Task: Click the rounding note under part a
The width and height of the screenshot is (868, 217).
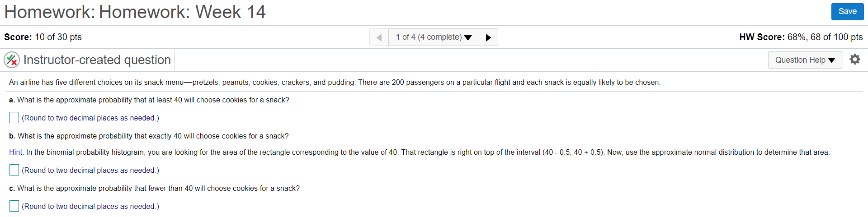Action: point(90,118)
